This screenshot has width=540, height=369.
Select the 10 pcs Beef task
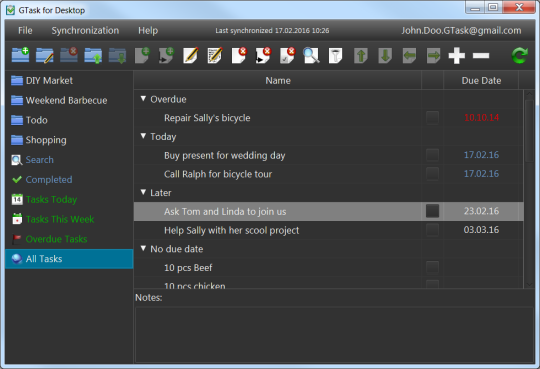coord(188,268)
